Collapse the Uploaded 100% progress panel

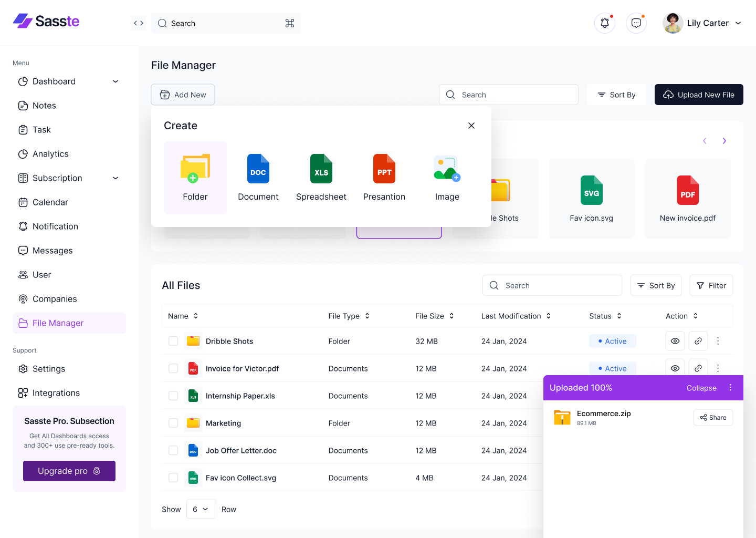click(x=701, y=388)
